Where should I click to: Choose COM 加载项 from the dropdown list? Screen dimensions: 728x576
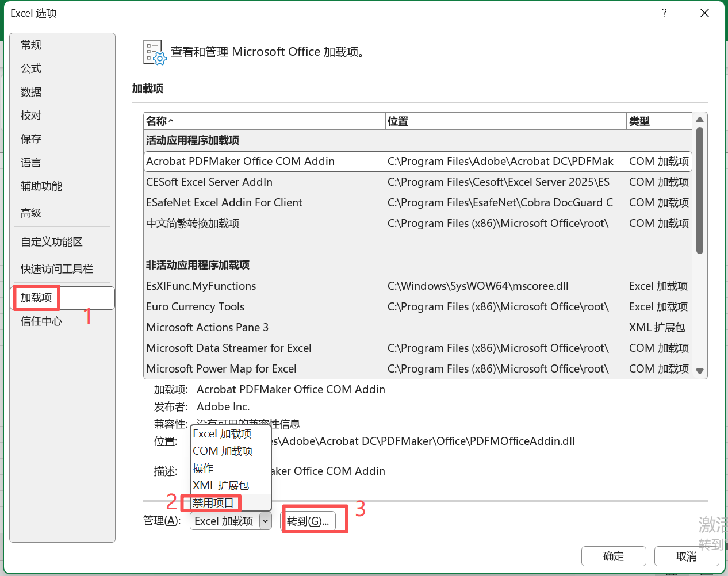click(x=231, y=451)
